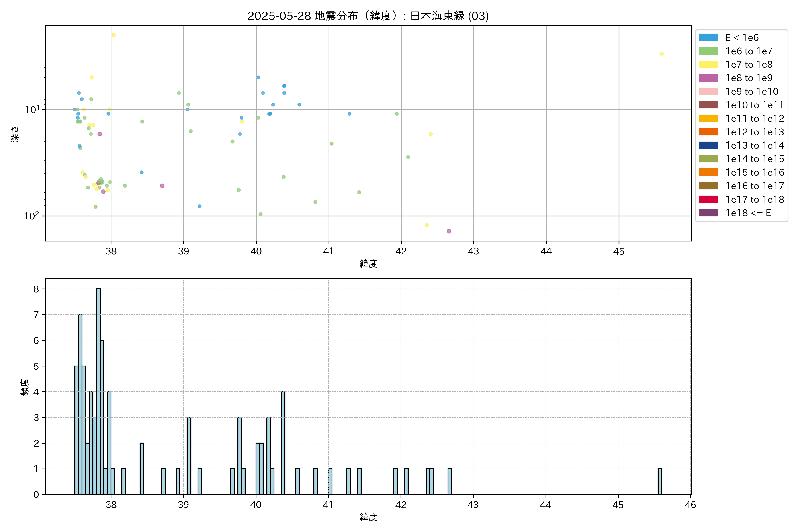Click the pink 1e9 to 1e10 legend swatch
This screenshot has height=532, width=798.
708,92
